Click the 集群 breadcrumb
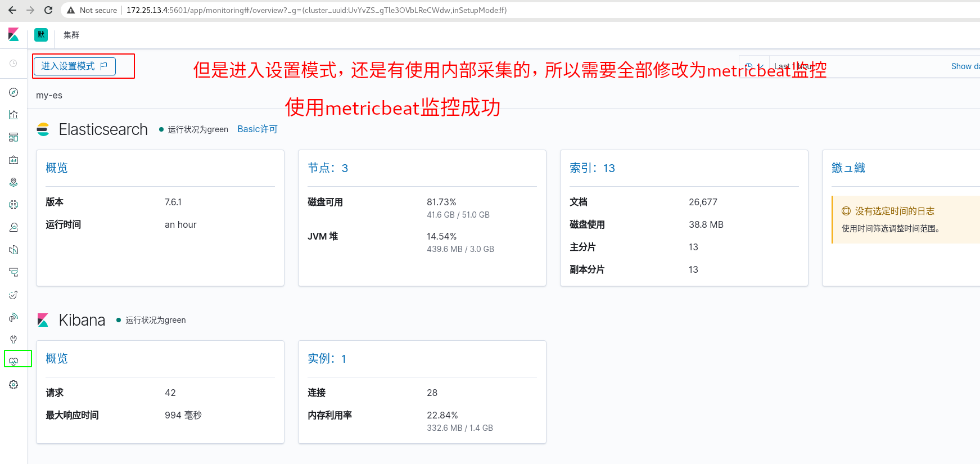 click(71, 35)
